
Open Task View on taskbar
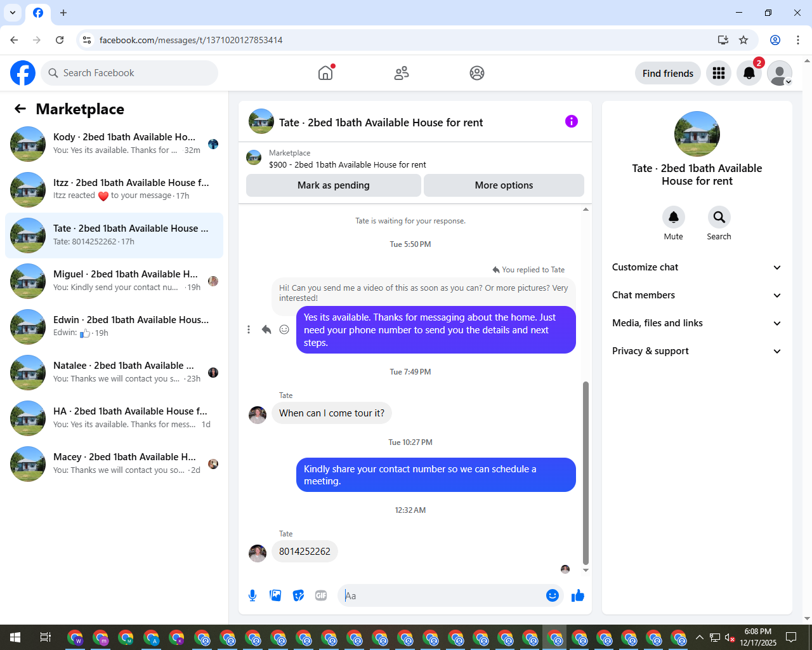click(x=46, y=637)
